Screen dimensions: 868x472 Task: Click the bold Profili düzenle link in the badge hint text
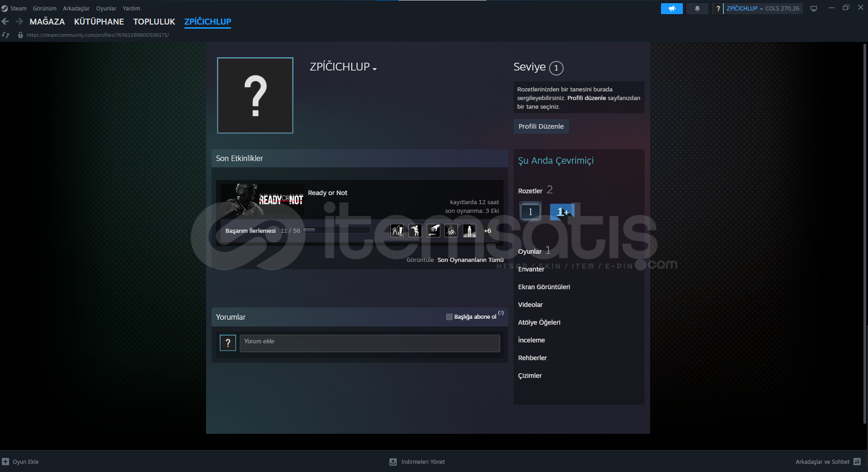(x=586, y=98)
